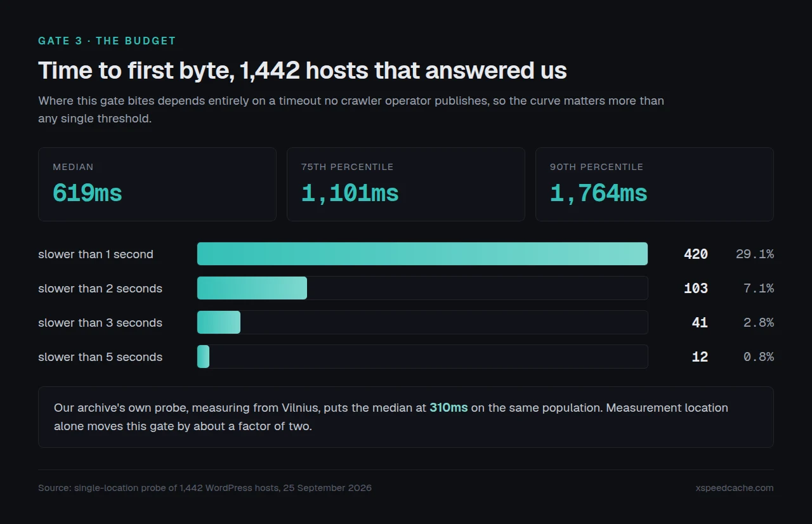This screenshot has width=812, height=524.
Task: Click the count 103
Action: (696, 289)
